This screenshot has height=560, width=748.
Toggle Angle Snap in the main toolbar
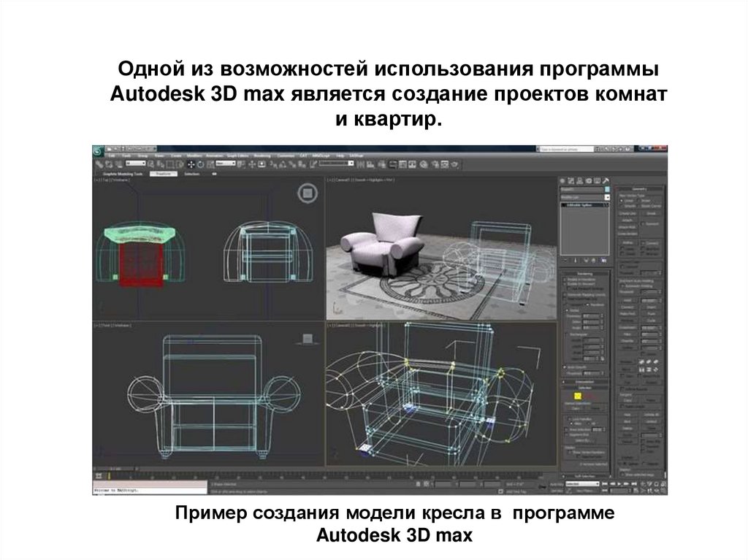click(x=283, y=164)
